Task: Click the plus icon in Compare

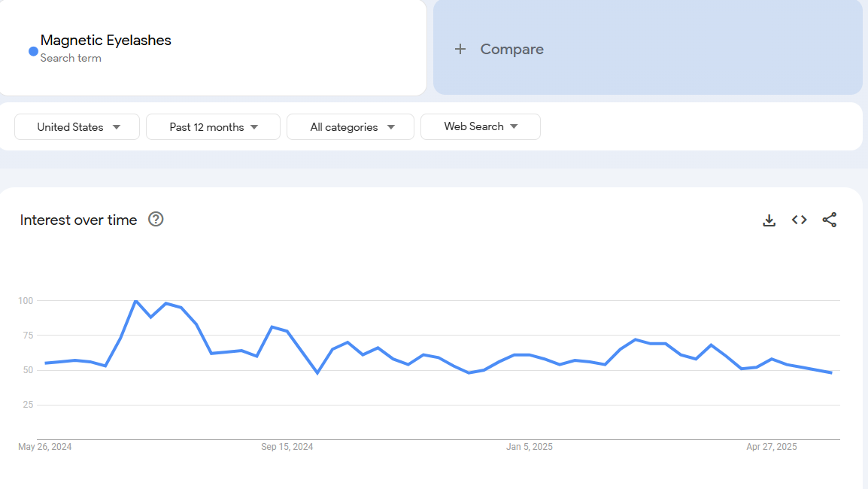Action: pos(460,50)
